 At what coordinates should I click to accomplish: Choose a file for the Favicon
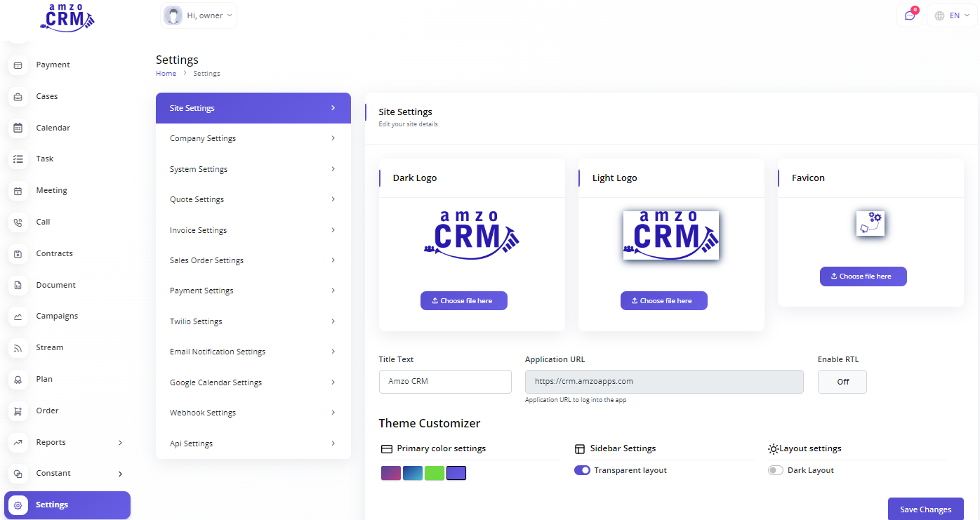863,276
